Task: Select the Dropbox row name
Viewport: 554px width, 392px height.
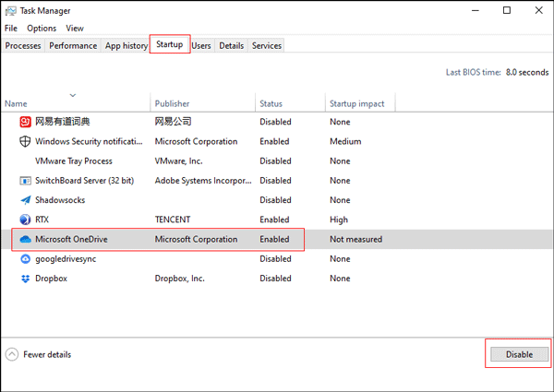Action: [51, 279]
